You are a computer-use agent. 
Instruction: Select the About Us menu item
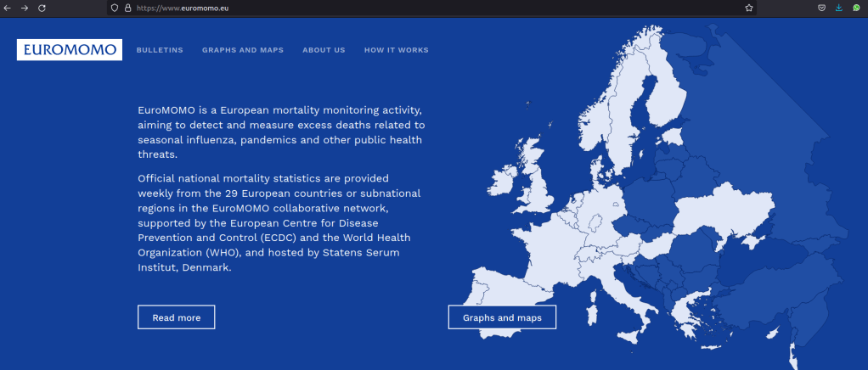(x=324, y=50)
